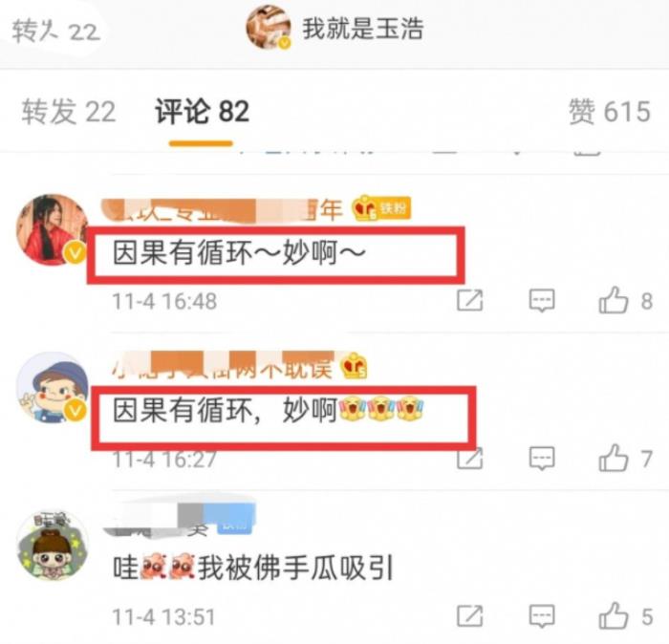Viewport: 669px width, 644px height.
Task: Repost the 13:51 comment using share icon
Action: tap(470, 616)
